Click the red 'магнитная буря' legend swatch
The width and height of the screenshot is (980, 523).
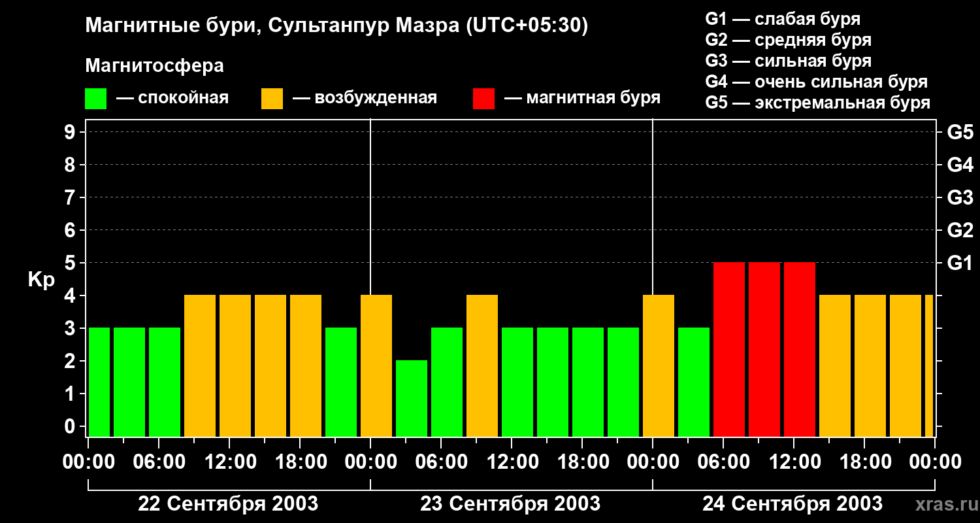(483, 99)
